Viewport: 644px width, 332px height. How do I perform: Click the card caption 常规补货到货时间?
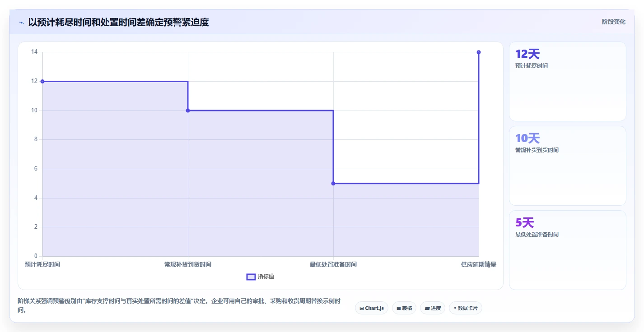(x=537, y=150)
